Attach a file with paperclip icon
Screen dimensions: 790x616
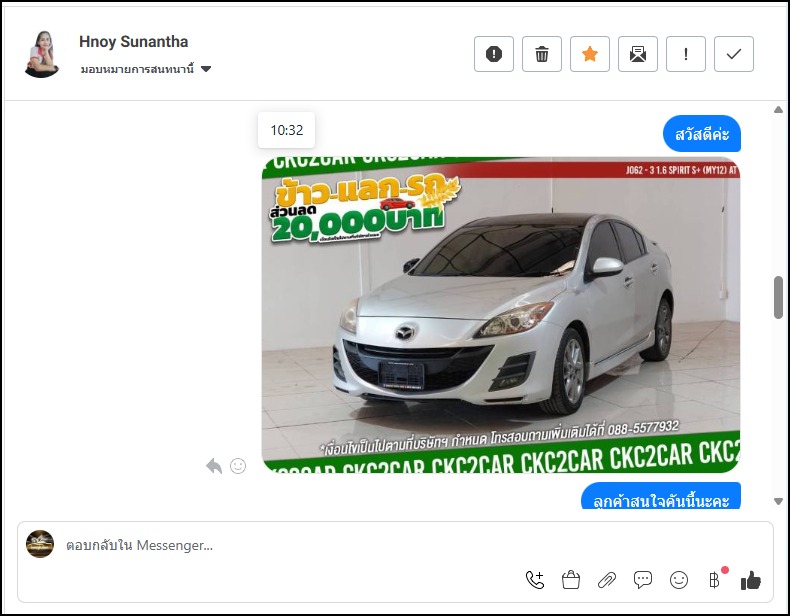click(x=607, y=580)
